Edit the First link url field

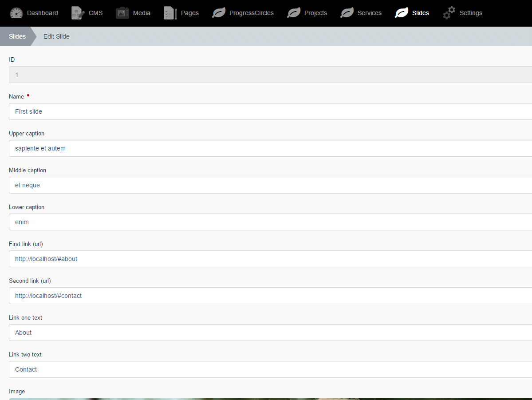tap(270, 259)
